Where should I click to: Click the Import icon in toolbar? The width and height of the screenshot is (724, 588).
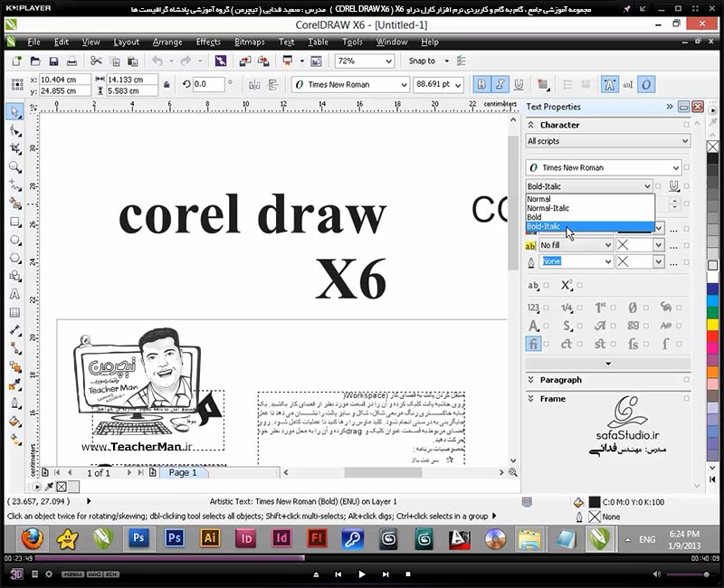[244, 61]
